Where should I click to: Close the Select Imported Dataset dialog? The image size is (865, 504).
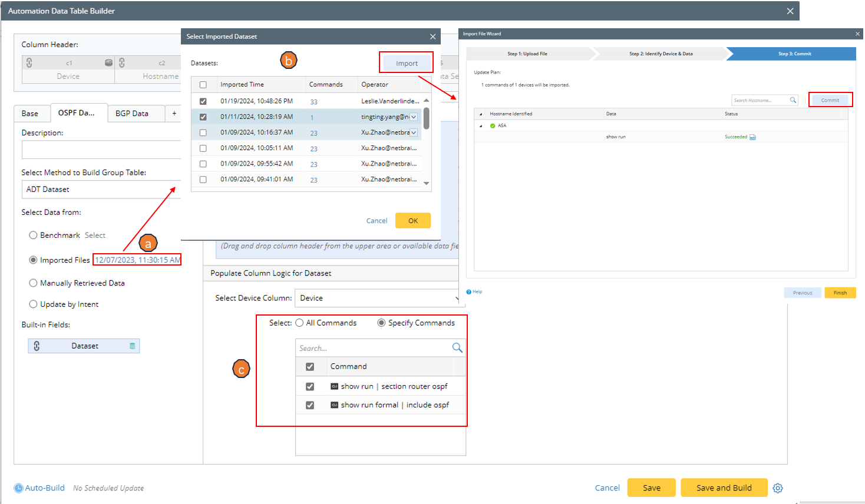(x=433, y=37)
